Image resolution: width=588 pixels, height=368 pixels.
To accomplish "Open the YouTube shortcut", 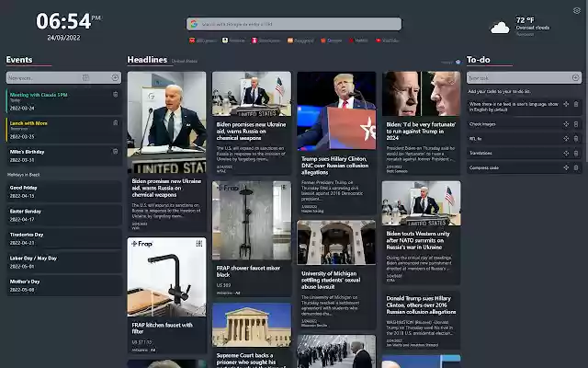I will pyautogui.click(x=388, y=40).
